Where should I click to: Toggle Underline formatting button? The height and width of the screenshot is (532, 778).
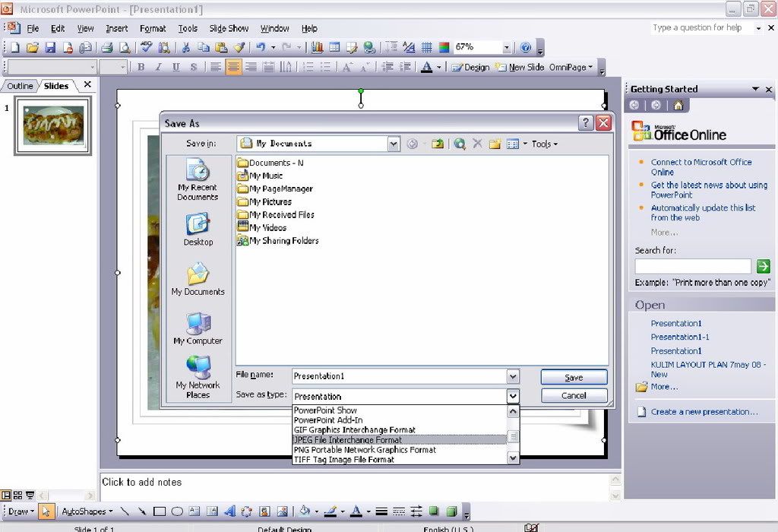point(176,67)
